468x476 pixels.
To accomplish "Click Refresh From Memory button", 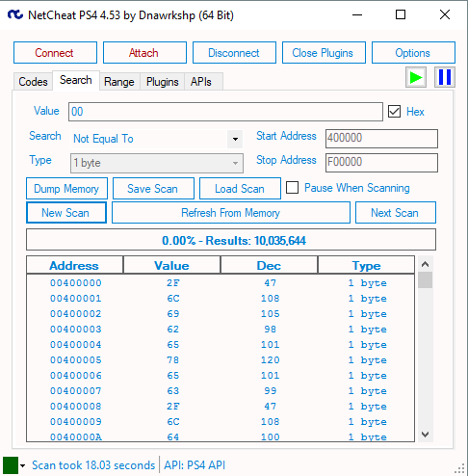I will (231, 213).
